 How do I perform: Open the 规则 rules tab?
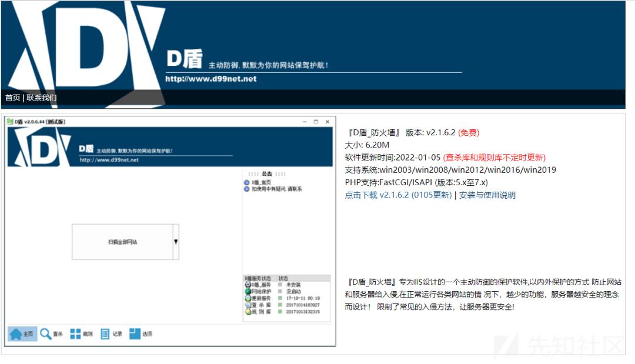81,333
